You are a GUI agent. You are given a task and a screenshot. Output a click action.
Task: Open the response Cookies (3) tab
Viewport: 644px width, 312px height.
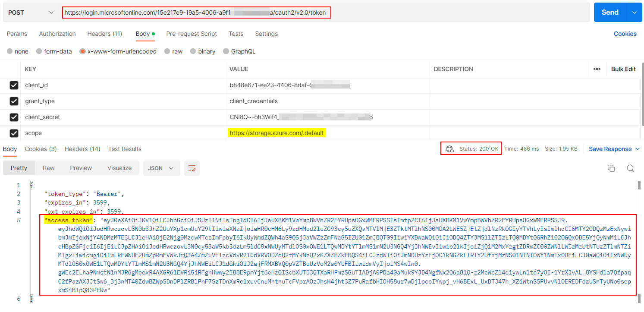[41, 149]
